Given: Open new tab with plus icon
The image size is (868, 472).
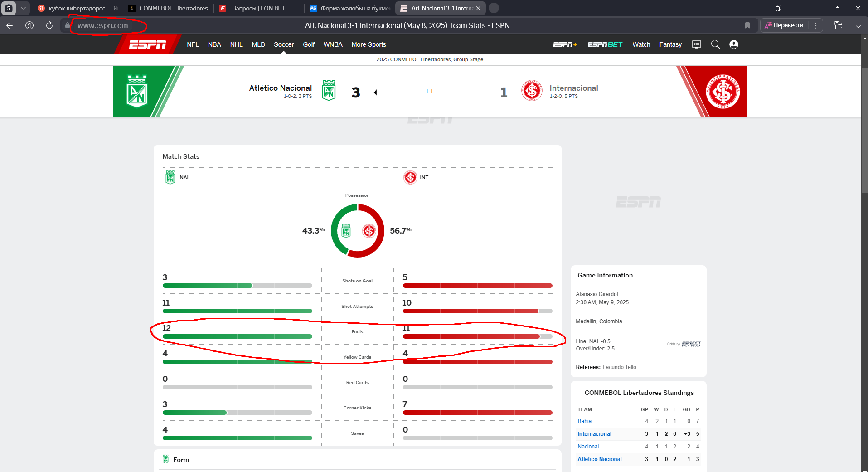Looking at the screenshot, I should click(494, 8).
